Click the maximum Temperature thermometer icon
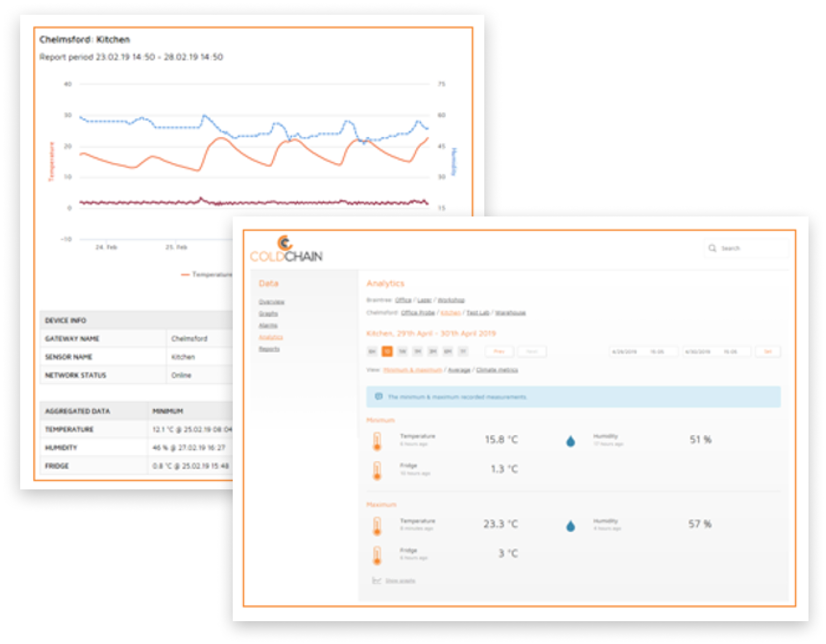Screen dimensions: 826x644 pyautogui.click(x=377, y=526)
